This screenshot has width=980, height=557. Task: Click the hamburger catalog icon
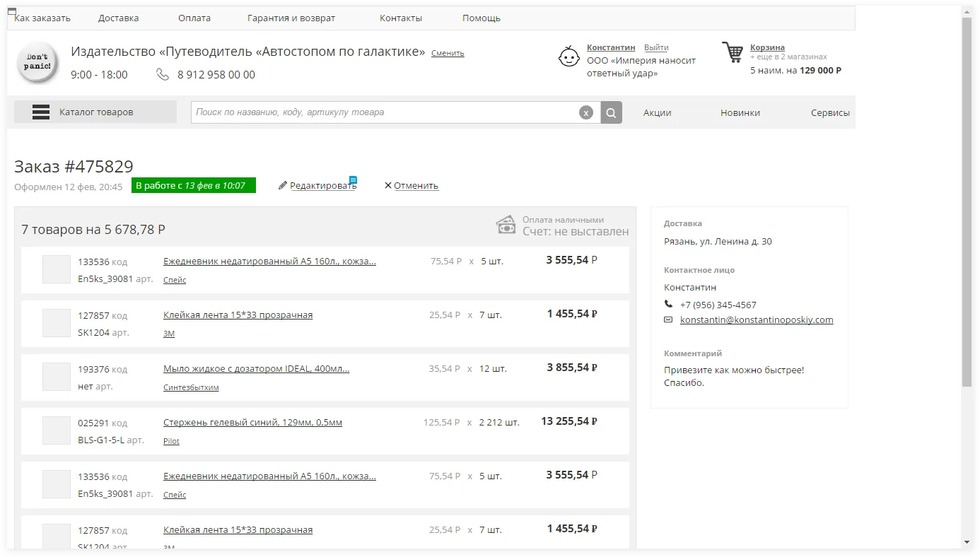coord(41,112)
